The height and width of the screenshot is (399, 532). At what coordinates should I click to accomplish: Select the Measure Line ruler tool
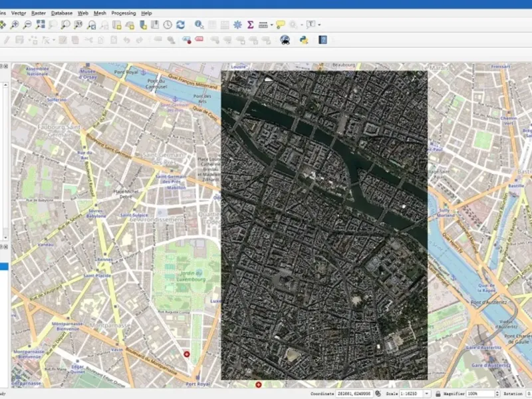click(263, 25)
